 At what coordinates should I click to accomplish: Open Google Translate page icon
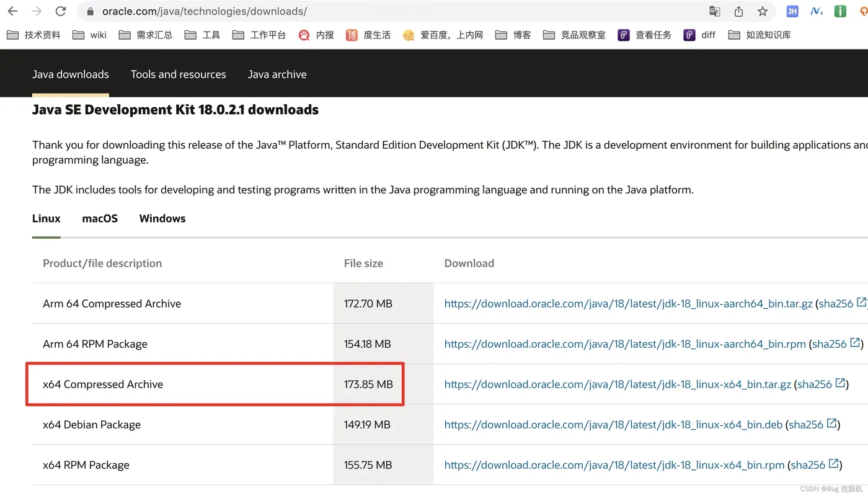714,11
